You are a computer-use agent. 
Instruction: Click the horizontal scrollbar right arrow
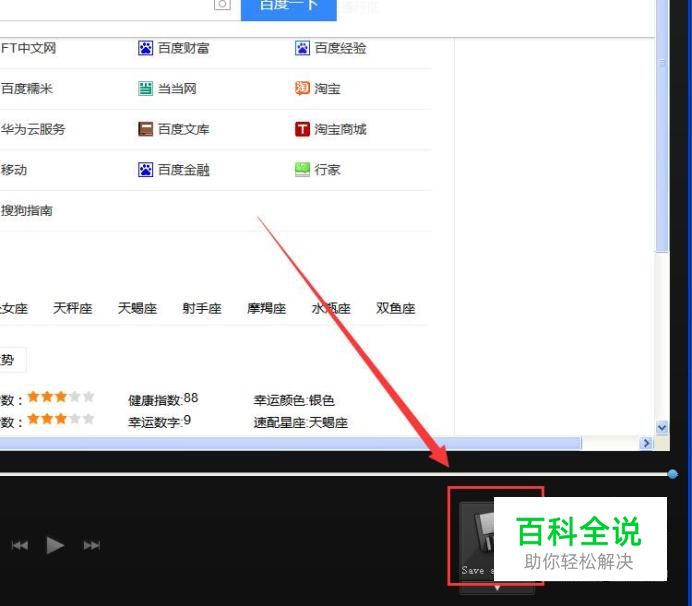click(x=646, y=443)
